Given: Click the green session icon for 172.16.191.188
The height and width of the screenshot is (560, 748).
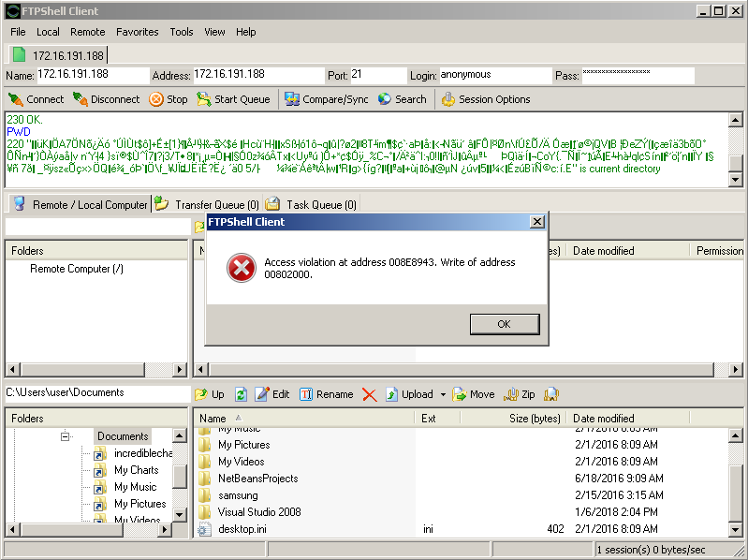Looking at the screenshot, I should [19, 55].
